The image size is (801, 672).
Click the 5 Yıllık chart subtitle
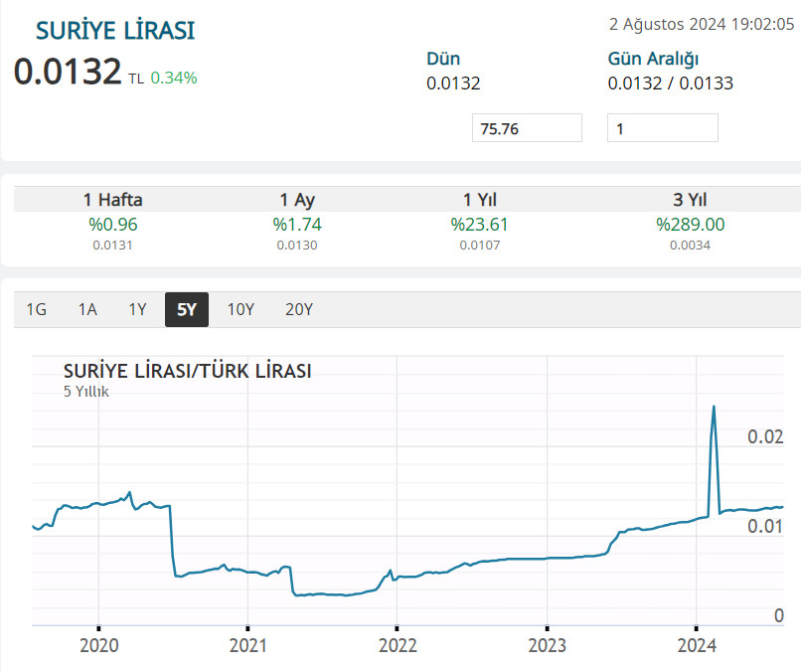click(x=86, y=392)
